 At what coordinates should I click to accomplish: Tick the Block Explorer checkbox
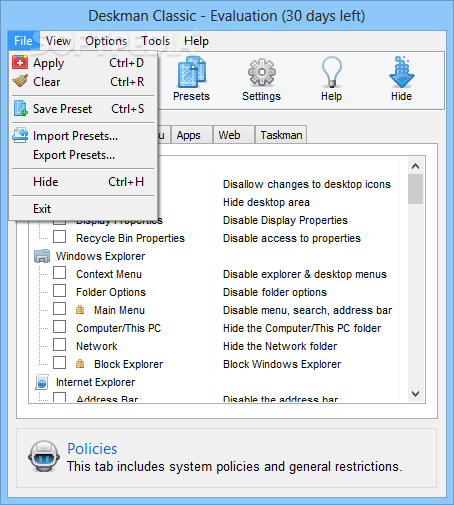click(x=60, y=363)
